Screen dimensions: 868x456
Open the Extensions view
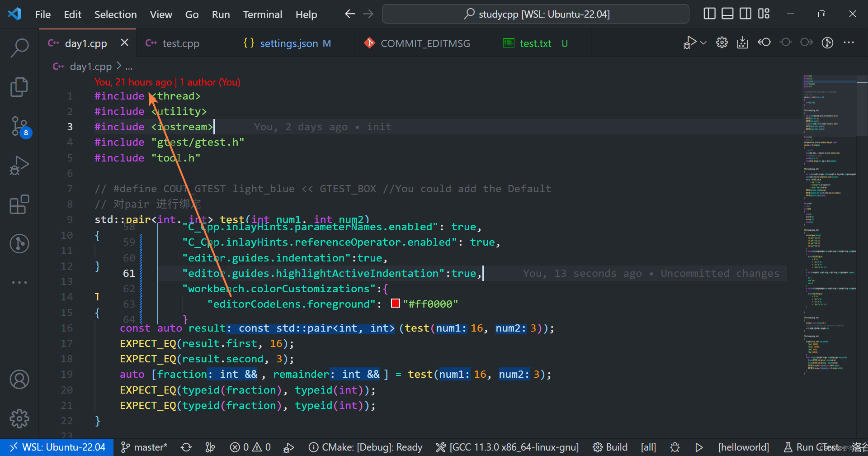19,204
